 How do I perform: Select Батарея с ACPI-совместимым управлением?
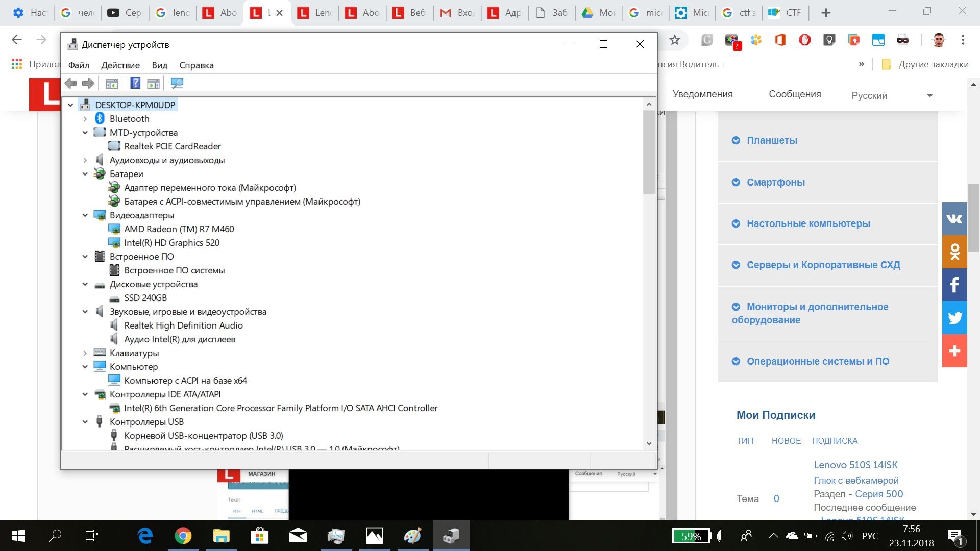coord(242,202)
